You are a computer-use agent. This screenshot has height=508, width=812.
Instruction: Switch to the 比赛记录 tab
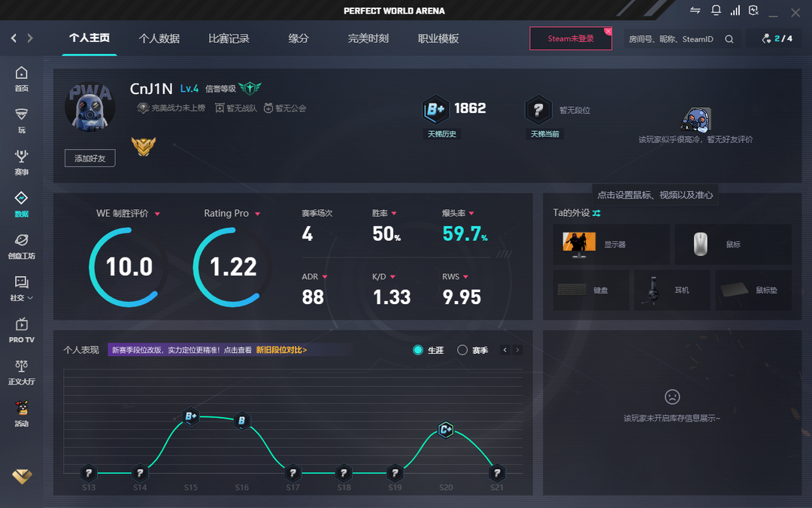pos(229,38)
